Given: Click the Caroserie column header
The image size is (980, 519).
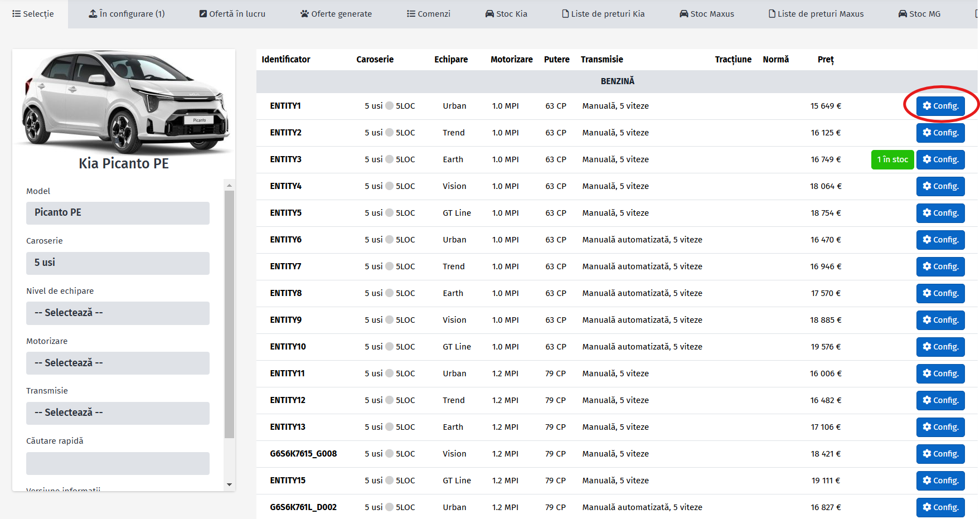Looking at the screenshot, I should [375, 60].
